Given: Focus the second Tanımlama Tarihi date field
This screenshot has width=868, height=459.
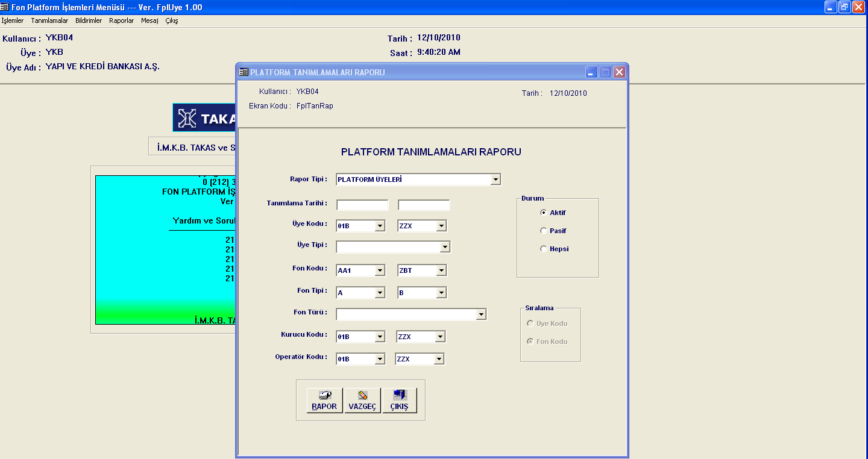Looking at the screenshot, I should (424, 205).
